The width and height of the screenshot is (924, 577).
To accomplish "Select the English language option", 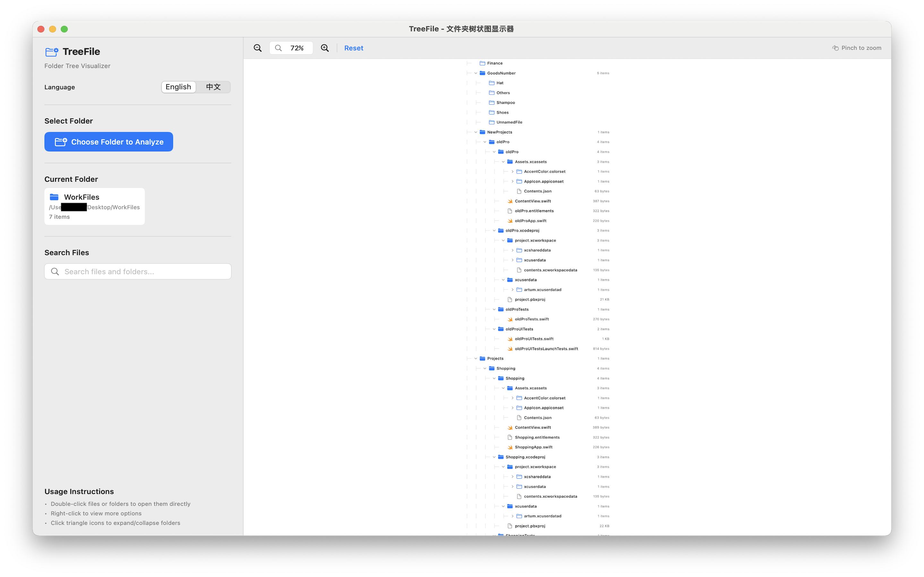I will point(178,87).
